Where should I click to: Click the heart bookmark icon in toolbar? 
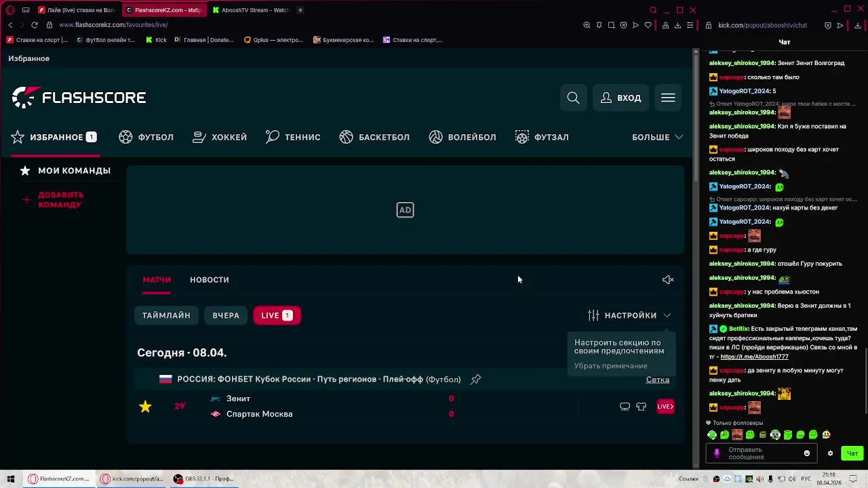click(648, 25)
